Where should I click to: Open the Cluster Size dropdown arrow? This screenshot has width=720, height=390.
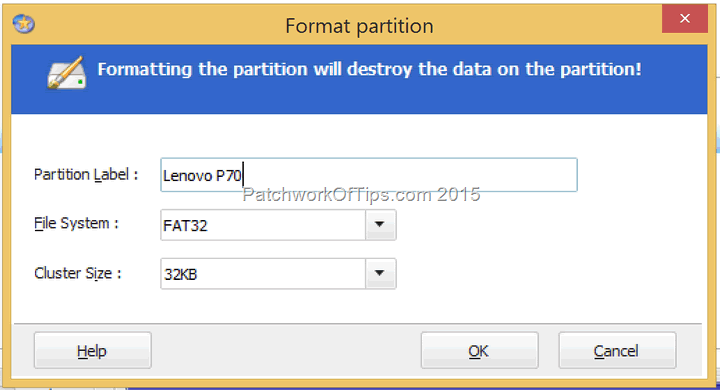pos(380,273)
